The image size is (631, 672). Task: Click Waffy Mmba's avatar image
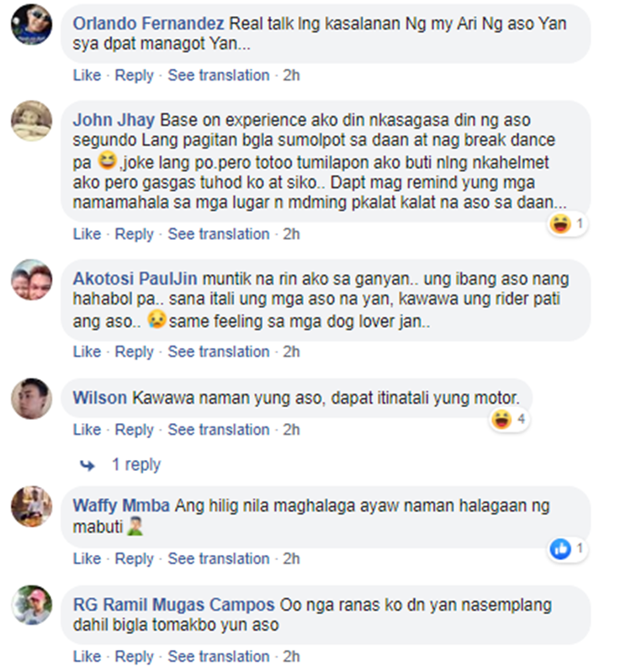point(31,506)
